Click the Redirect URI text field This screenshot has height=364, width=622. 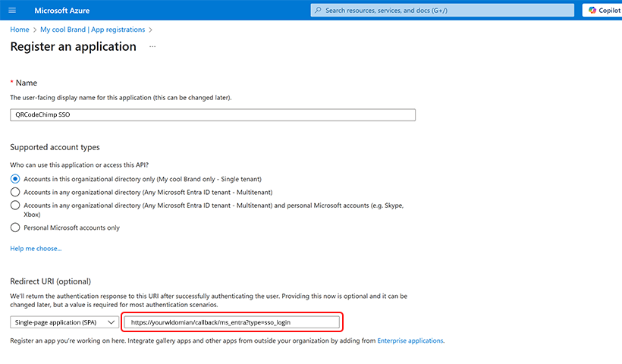tap(231, 322)
